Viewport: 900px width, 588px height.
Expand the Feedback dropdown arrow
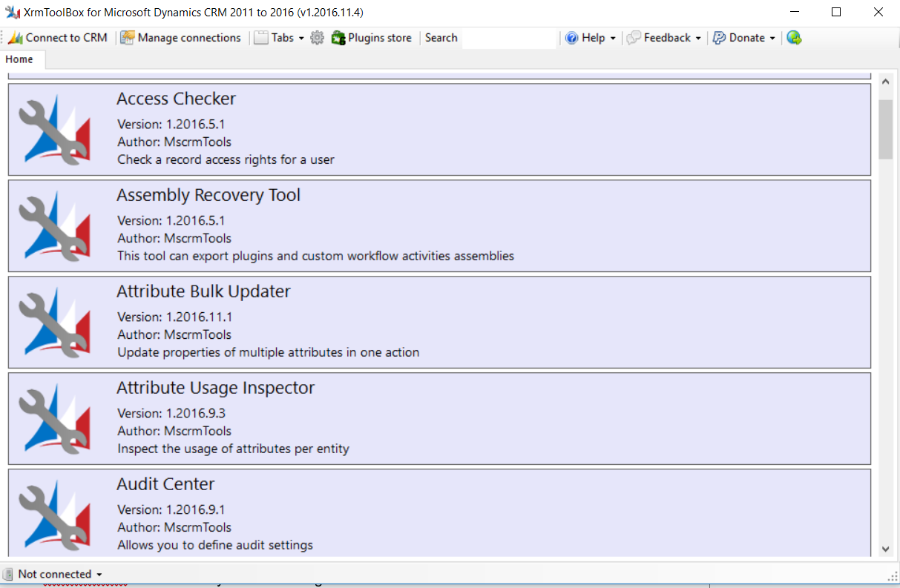[x=698, y=39]
